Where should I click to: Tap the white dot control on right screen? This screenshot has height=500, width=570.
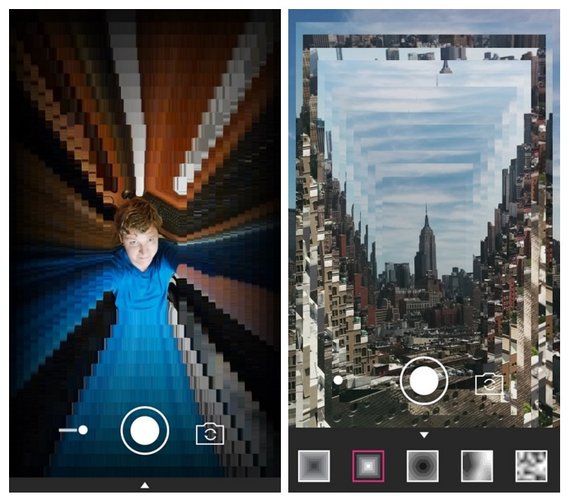point(338,380)
